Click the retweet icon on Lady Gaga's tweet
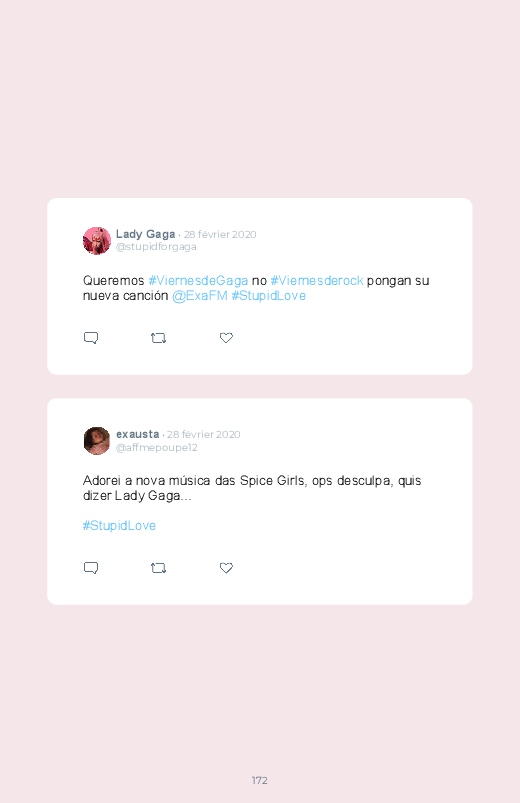 point(158,338)
